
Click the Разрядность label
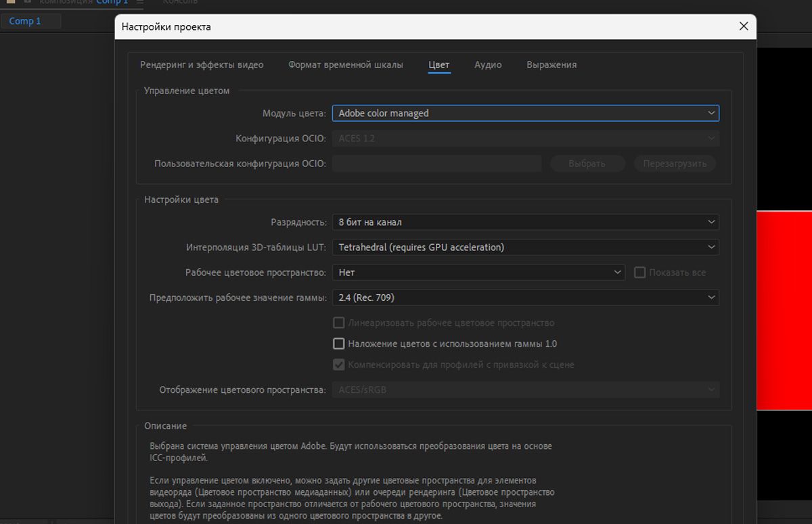(x=298, y=222)
